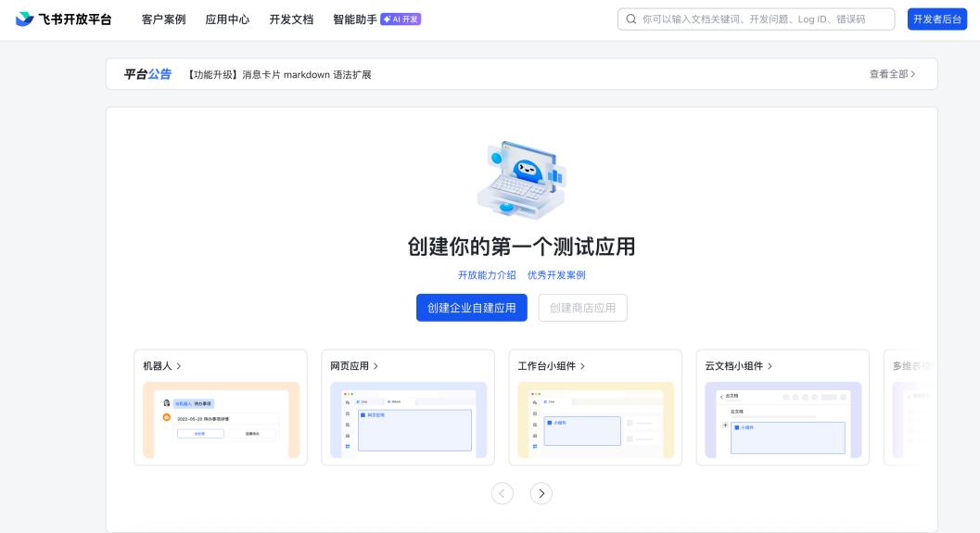
Task: Click the Feishu open platform logo
Action: tap(64, 19)
